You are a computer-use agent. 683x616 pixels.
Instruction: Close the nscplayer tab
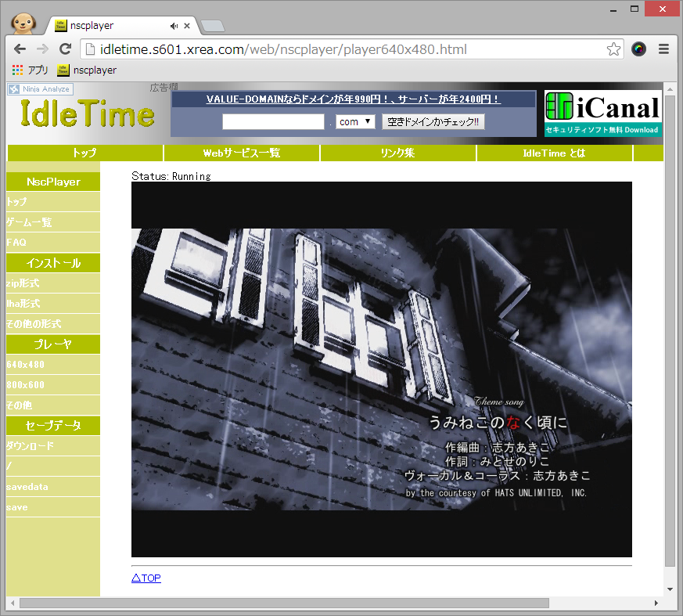click(187, 26)
